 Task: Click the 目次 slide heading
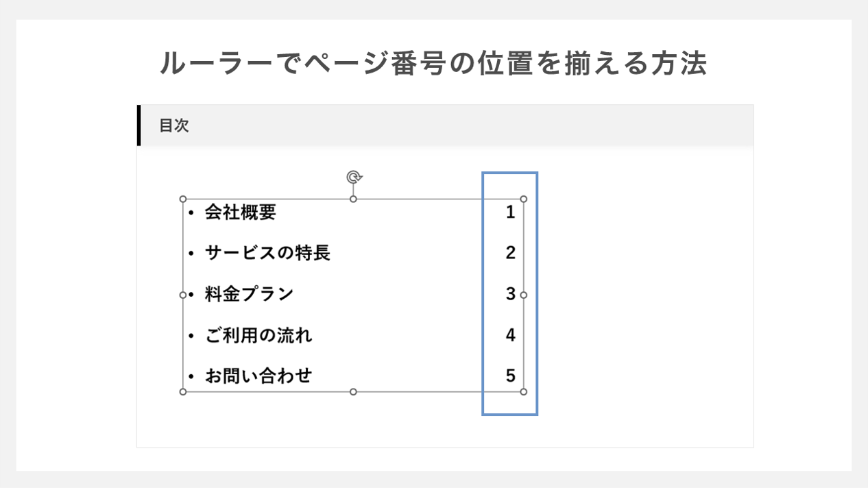pos(174,126)
